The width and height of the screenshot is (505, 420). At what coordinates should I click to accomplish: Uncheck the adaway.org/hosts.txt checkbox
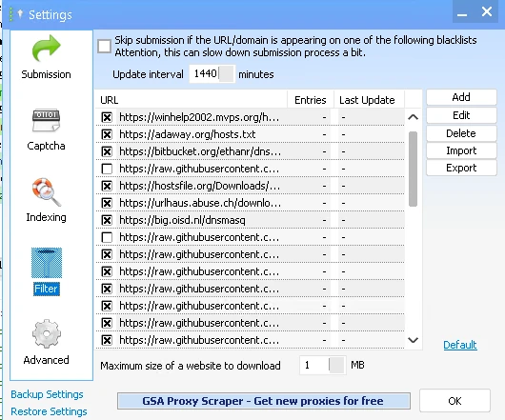(x=107, y=134)
